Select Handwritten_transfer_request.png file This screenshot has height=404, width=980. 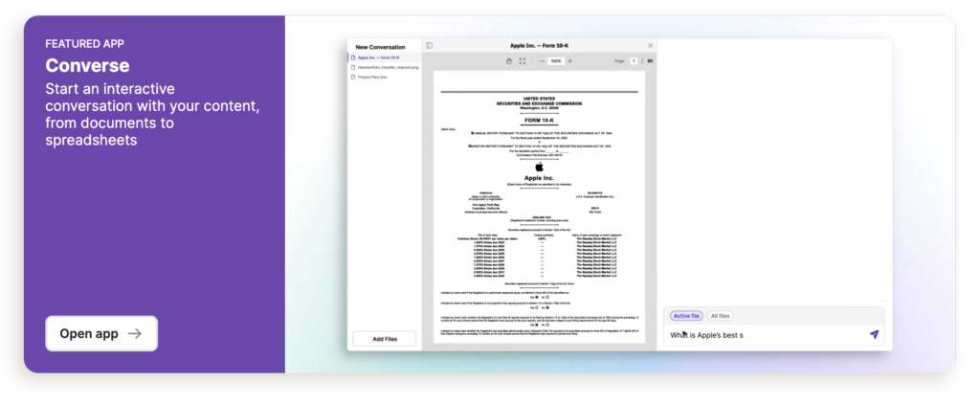(x=385, y=67)
